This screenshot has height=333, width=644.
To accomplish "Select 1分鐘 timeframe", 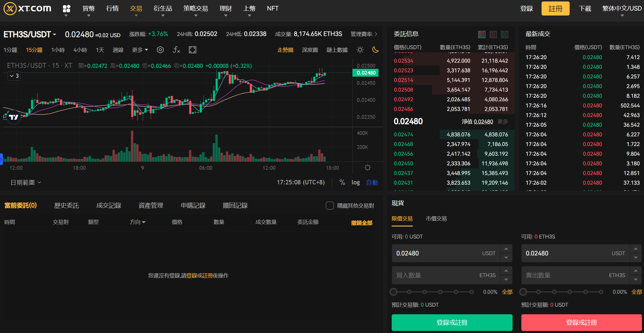I will [x=11, y=50].
